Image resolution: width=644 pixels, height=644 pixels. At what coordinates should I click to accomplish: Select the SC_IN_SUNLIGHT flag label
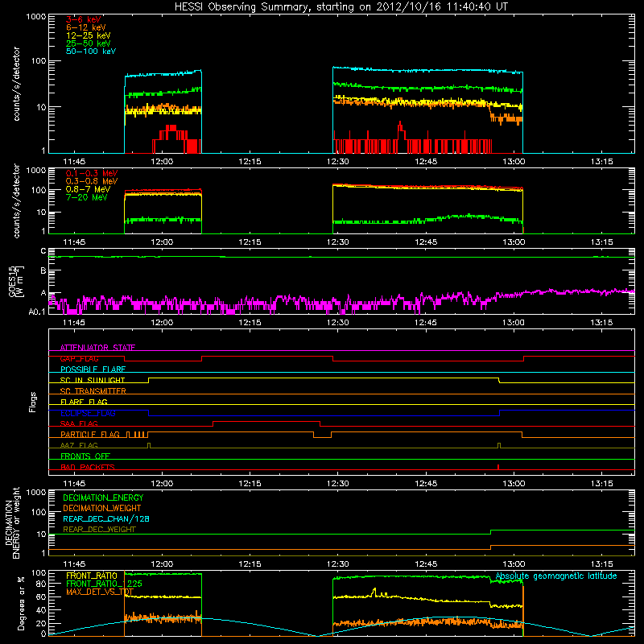coord(93,380)
